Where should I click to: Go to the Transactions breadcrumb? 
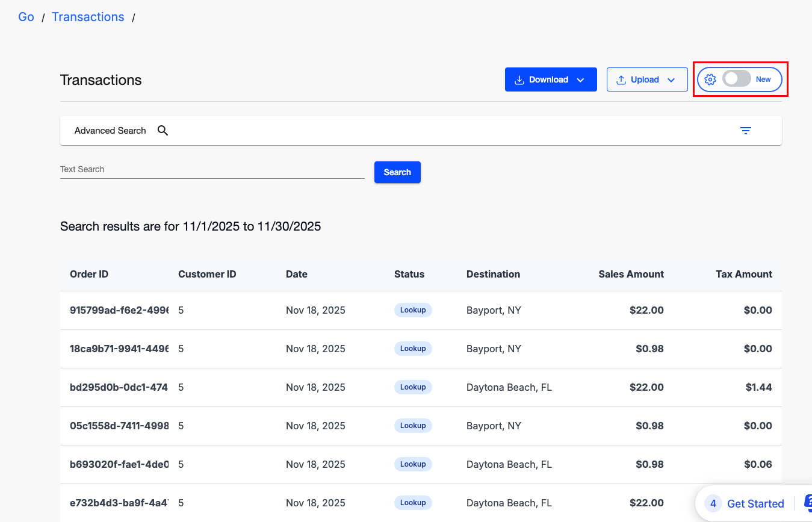(x=88, y=17)
